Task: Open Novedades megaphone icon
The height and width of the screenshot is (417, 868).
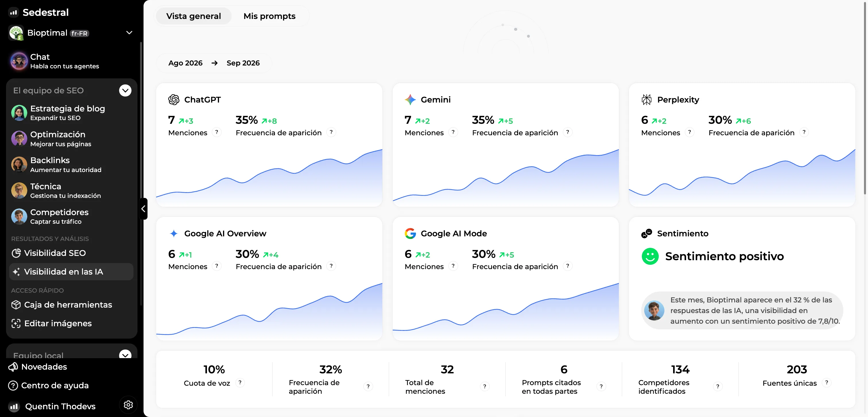Action: pyautogui.click(x=13, y=367)
